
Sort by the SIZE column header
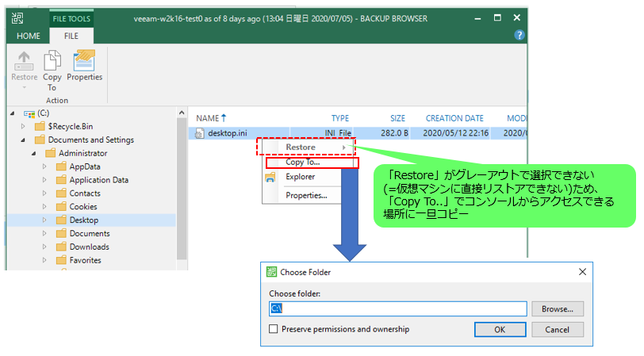[x=397, y=118]
